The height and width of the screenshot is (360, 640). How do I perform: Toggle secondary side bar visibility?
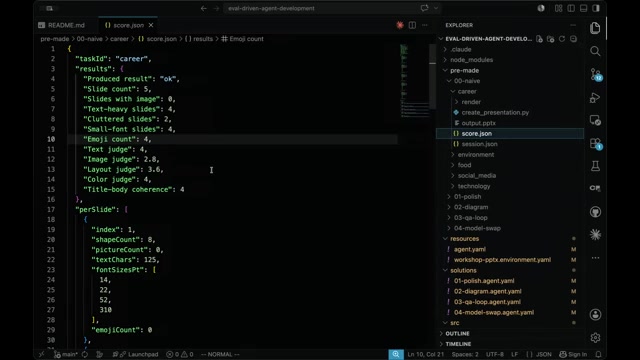click(596, 8)
